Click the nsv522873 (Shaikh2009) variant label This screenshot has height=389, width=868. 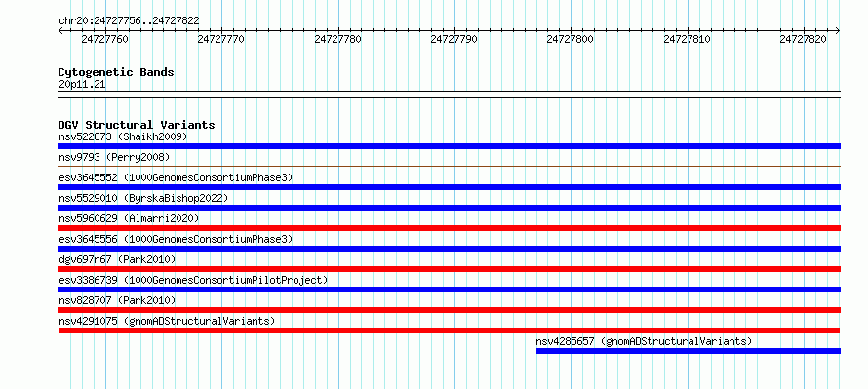click(x=123, y=136)
